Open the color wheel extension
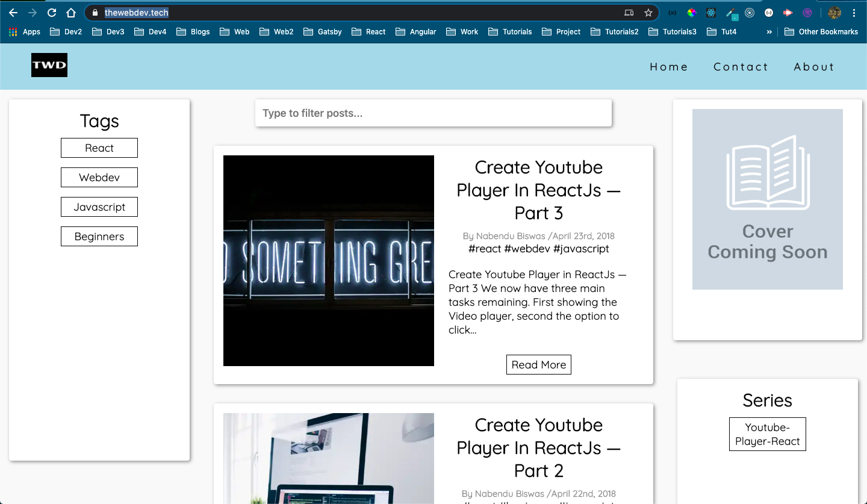This screenshot has height=504, width=867. (x=692, y=13)
